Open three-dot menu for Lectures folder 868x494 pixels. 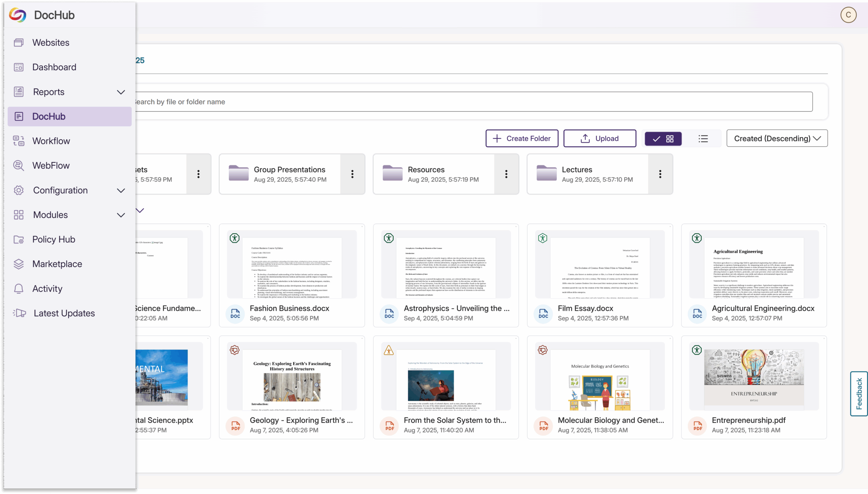pyautogui.click(x=660, y=174)
